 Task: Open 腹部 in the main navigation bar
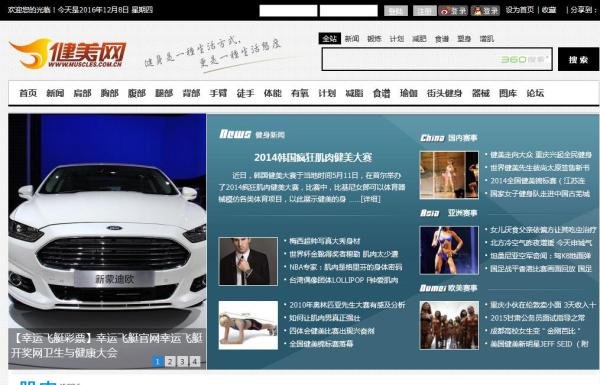coord(137,93)
